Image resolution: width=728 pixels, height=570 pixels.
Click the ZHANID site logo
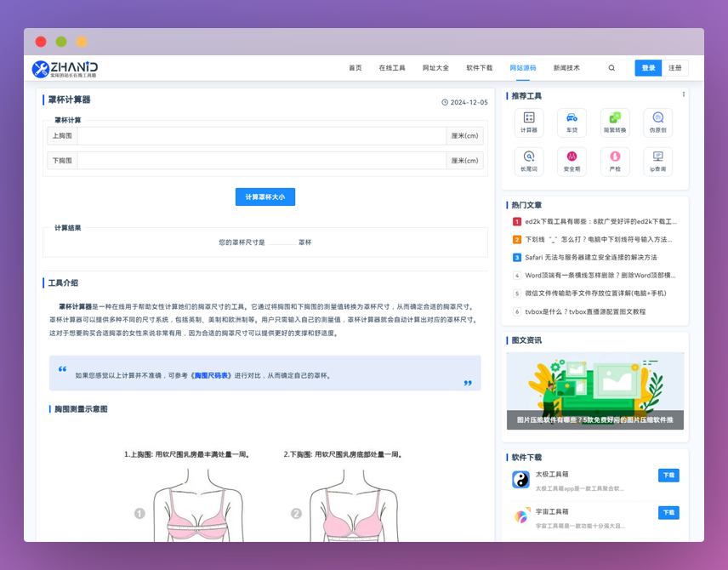coord(65,69)
